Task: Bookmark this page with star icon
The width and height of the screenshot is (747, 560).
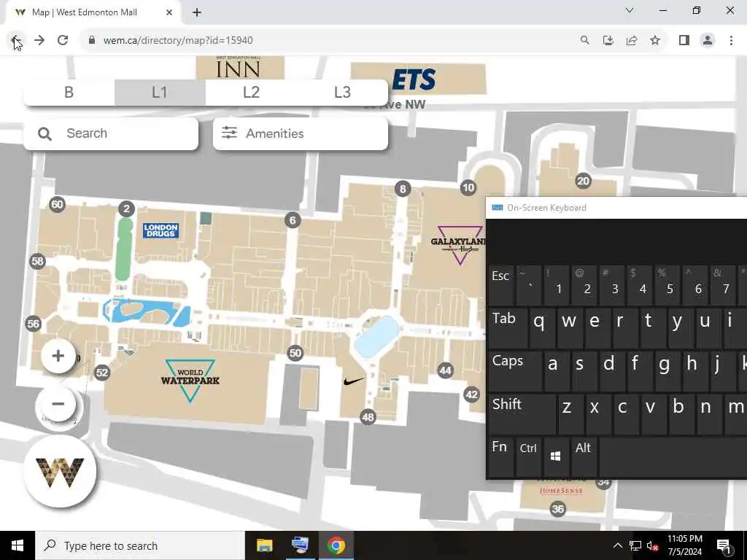Action: click(655, 41)
